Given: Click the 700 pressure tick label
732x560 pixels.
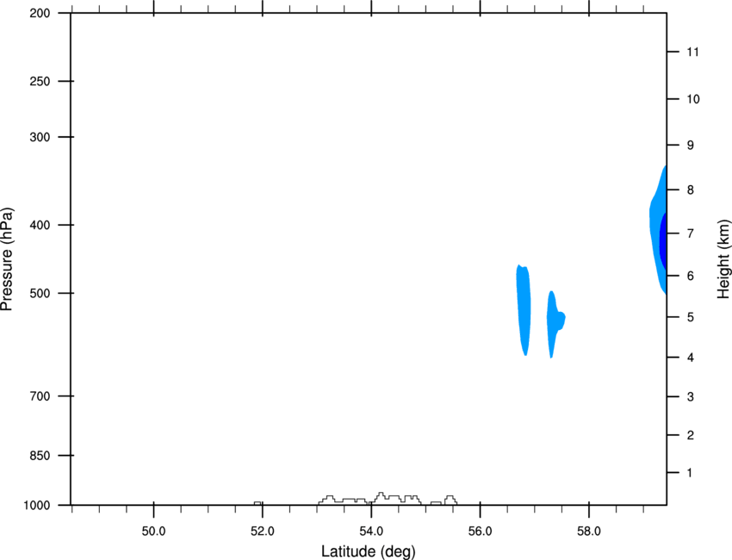Looking at the screenshot, I should tap(40, 396).
